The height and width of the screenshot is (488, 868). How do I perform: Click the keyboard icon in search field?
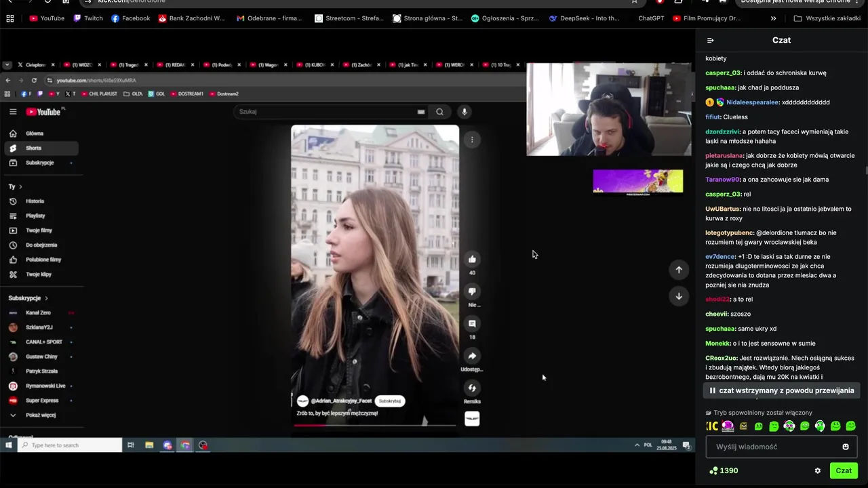point(421,112)
